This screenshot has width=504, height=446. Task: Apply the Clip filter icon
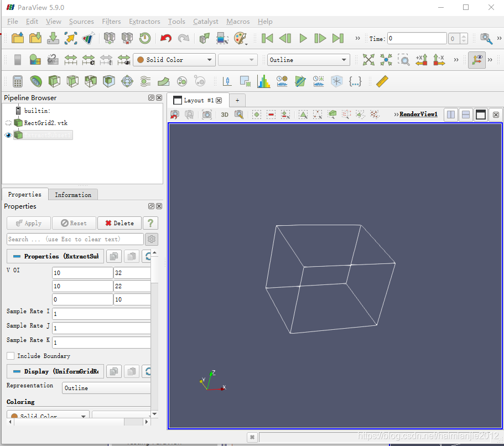point(54,81)
